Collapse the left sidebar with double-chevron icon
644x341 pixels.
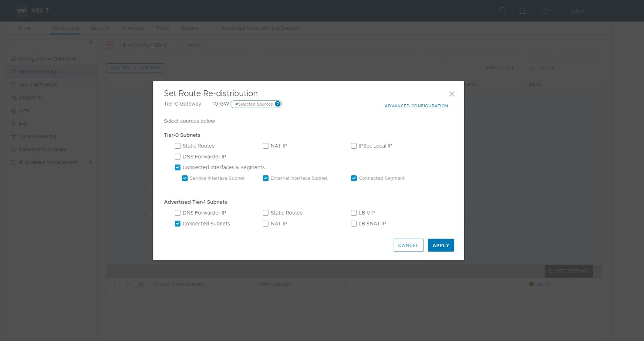pos(91,41)
